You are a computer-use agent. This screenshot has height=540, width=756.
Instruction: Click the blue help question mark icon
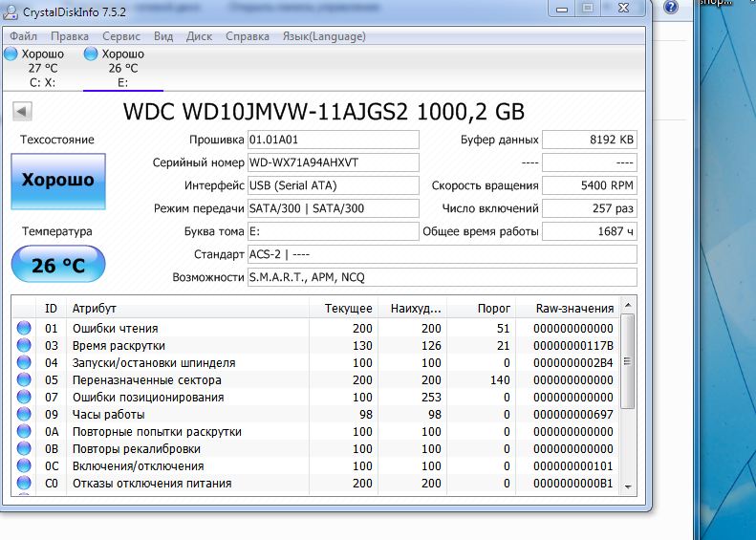671,8
